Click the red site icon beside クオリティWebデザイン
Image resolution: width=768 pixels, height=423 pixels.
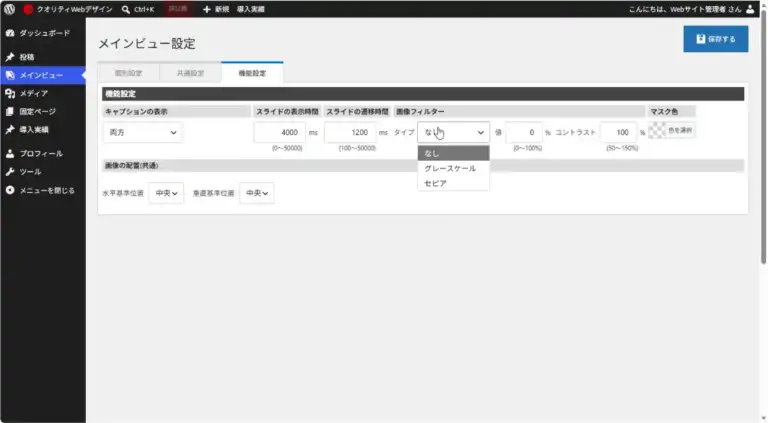pyautogui.click(x=28, y=9)
